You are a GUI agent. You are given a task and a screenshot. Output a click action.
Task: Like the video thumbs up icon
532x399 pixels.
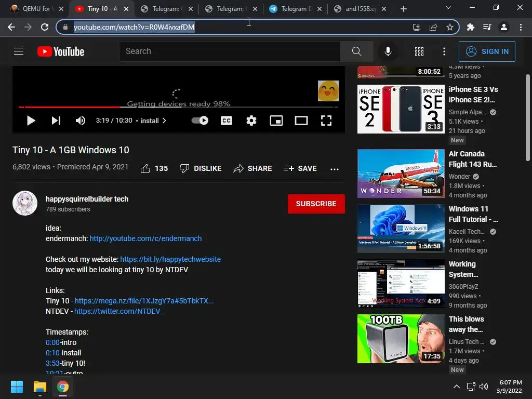[x=145, y=168]
